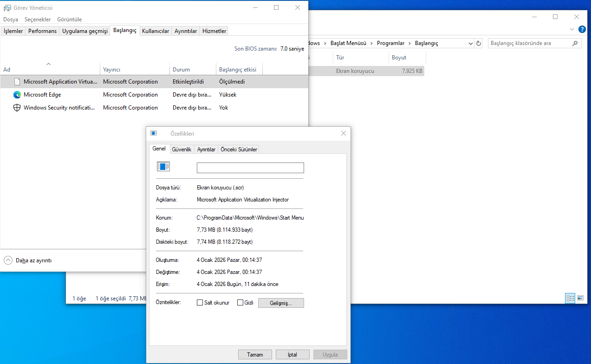Toggle the 'Salt okunur' checkbox

(x=200, y=303)
